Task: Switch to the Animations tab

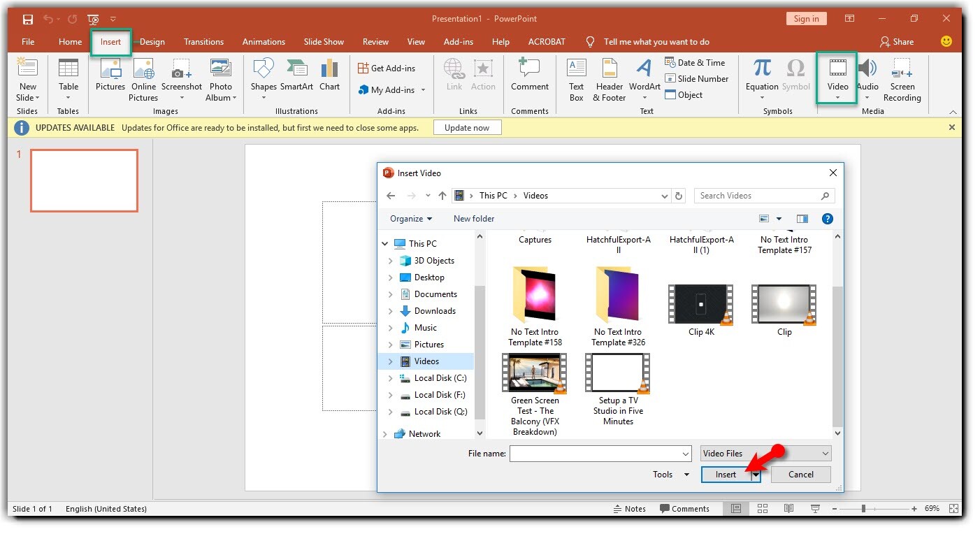Action: pos(264,41)
